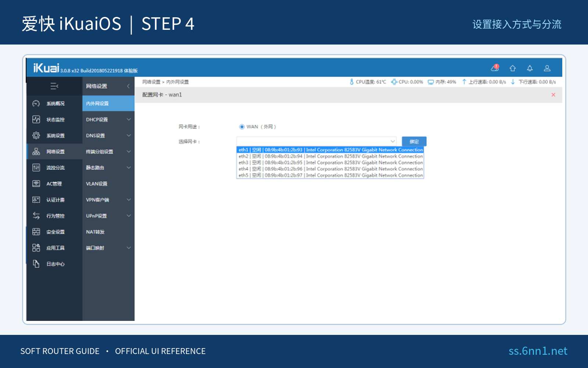Screen dimensions: 588x368
Task: Open 认证计费 user card icon
Action: (36, 199)
